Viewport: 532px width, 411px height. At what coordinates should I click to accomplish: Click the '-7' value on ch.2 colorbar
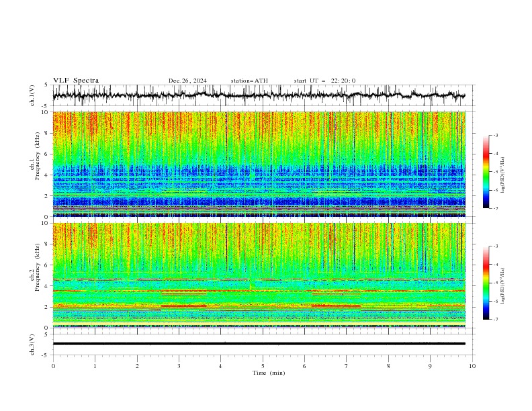(495, 320)
